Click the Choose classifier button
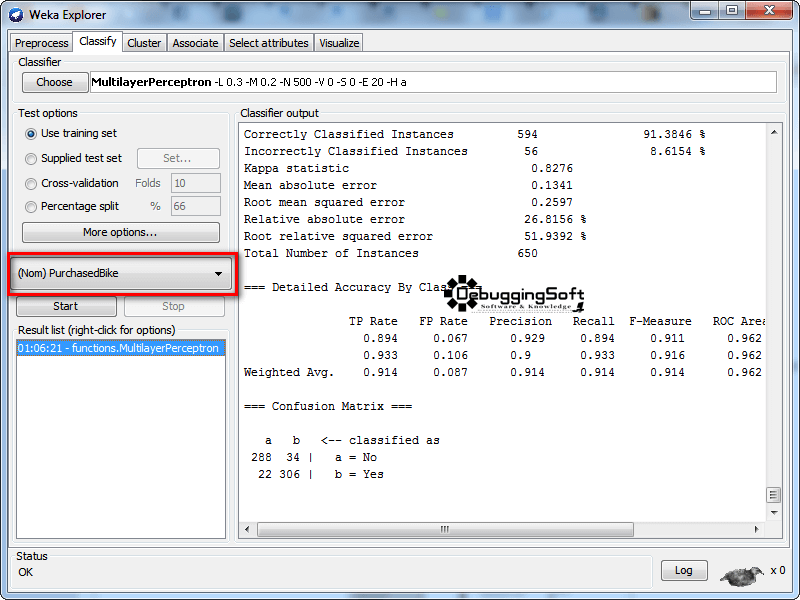Screen dimensions: 800x600 [x=55, y=82]
